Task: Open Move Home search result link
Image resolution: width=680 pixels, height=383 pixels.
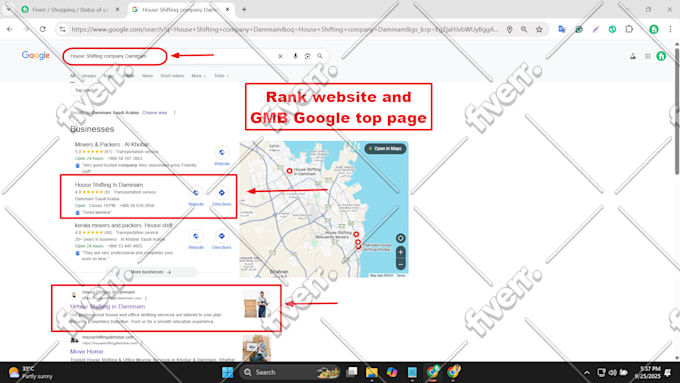Action: pyautogui.click(x=87, y=351)
